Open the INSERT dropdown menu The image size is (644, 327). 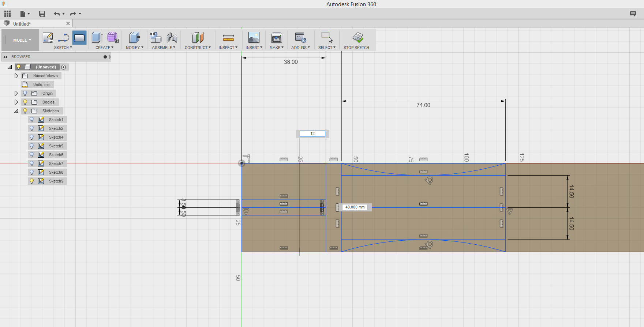point(254,48)
